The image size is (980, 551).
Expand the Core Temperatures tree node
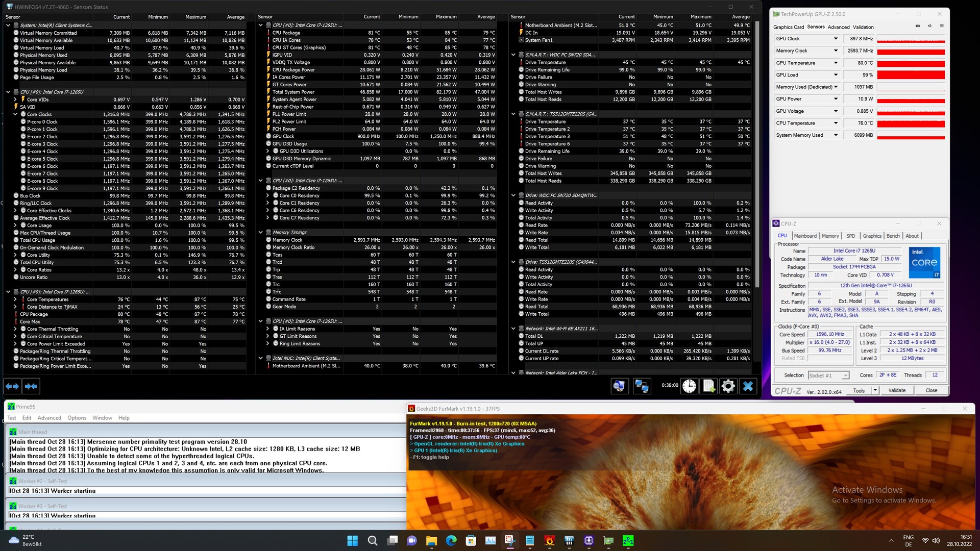15,299
